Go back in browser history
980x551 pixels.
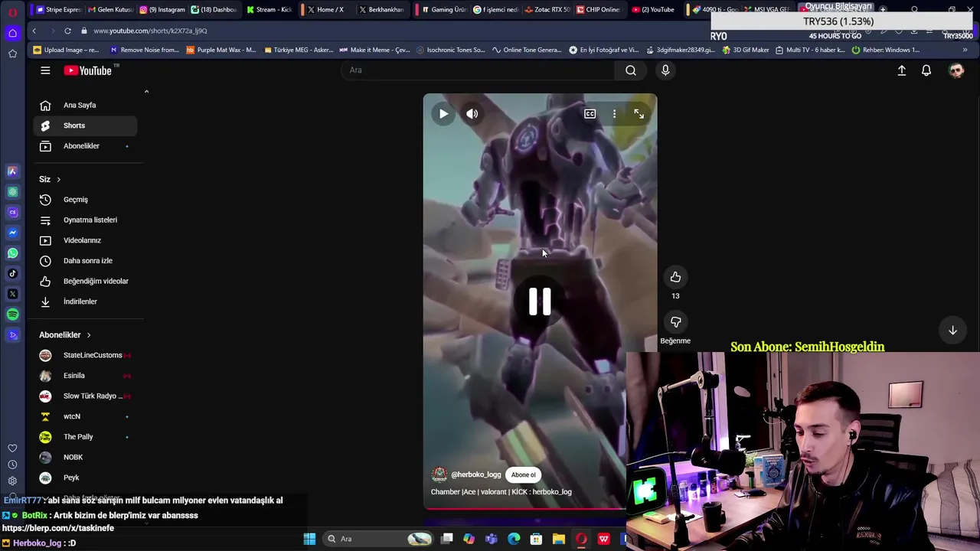pyautogui.click(x=34, y=31)
